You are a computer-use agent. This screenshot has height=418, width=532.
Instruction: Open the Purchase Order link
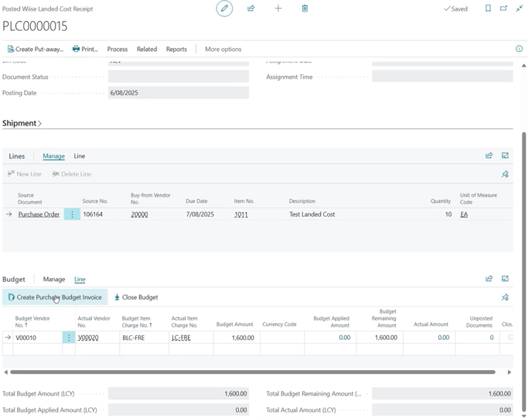[39, 214]
